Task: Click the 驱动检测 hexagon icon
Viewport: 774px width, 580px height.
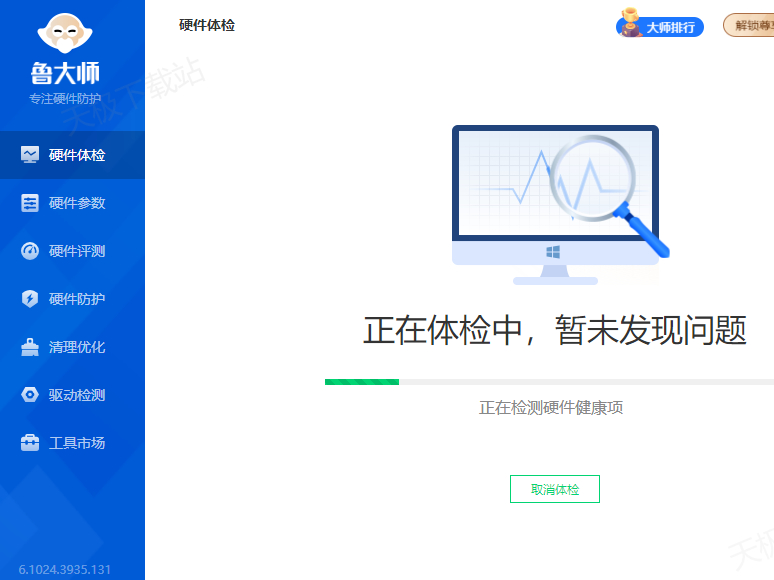Action: coord(30,395)
